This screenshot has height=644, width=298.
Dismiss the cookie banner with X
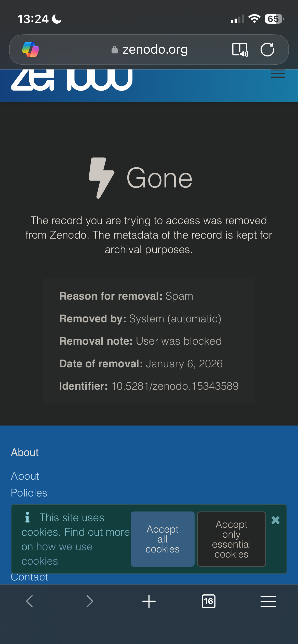[275, 520]
